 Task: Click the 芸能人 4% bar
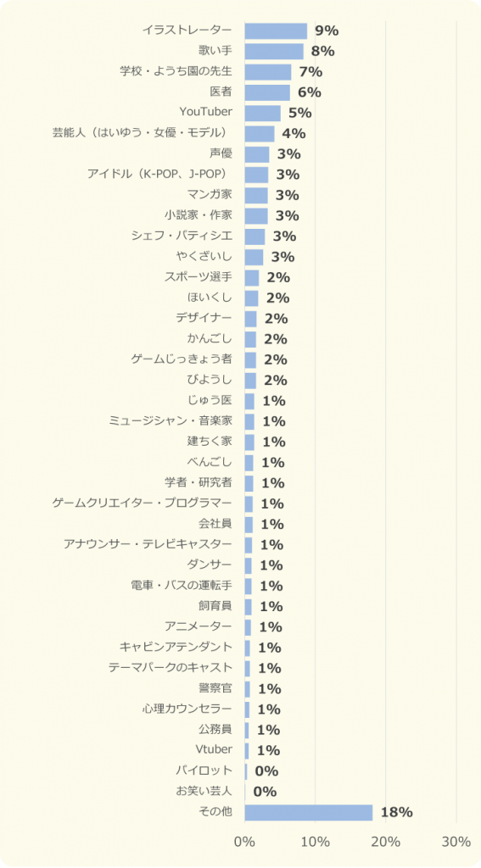point(260,134)
